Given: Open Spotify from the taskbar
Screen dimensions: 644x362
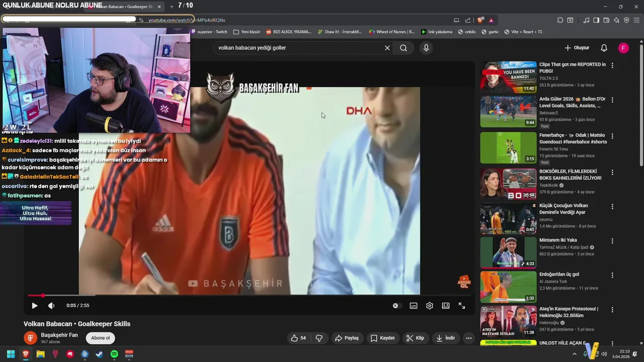Looking at the screenshot, I should point(114,354).
